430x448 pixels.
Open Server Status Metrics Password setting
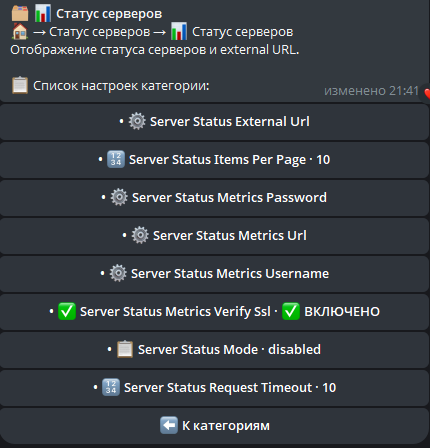coord(214,198)
